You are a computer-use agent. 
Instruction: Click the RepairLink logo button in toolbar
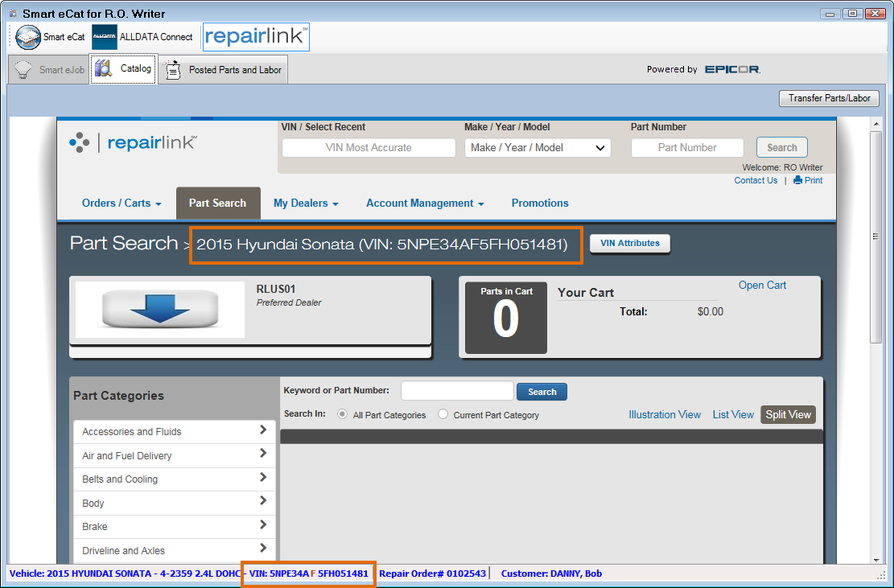[255, 37]
